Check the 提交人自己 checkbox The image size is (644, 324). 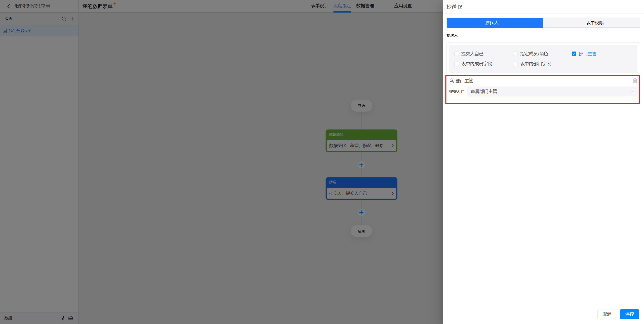coord(456,54)
